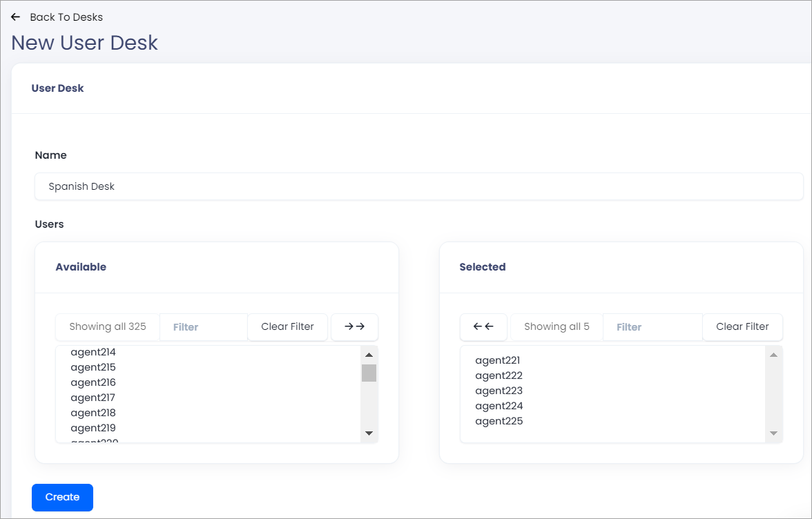Go Back To Desks link
This screenshot has height=519, width=812.
click(66, 17)
